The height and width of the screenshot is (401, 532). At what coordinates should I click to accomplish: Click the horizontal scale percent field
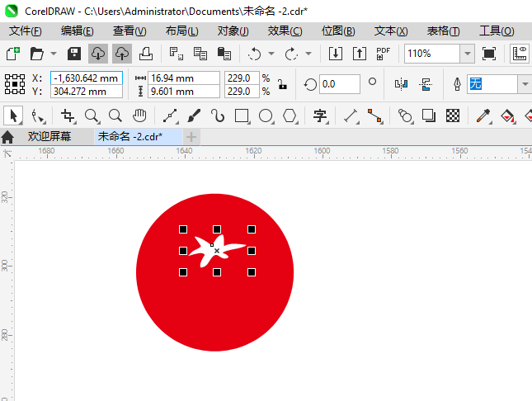pos(242,78)
